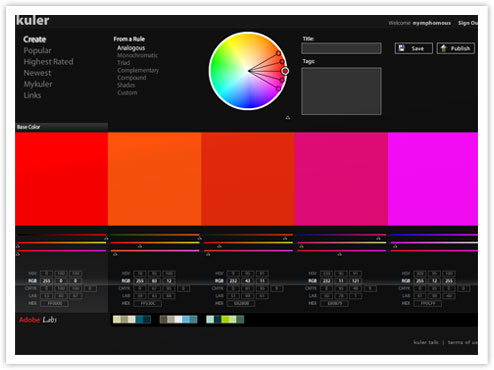This screenshot has width=494, height=370.
Task: Click RGB red value 255 under base swatch
Action: 46,281
